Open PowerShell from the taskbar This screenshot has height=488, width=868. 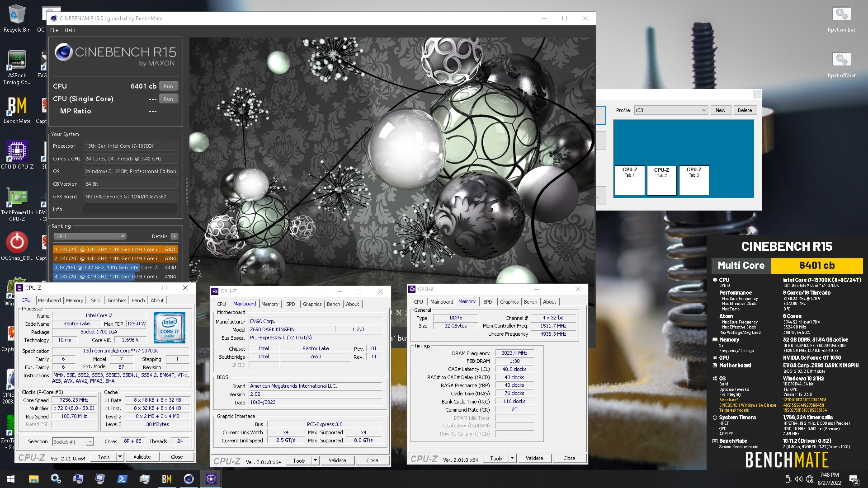(122, 479)
